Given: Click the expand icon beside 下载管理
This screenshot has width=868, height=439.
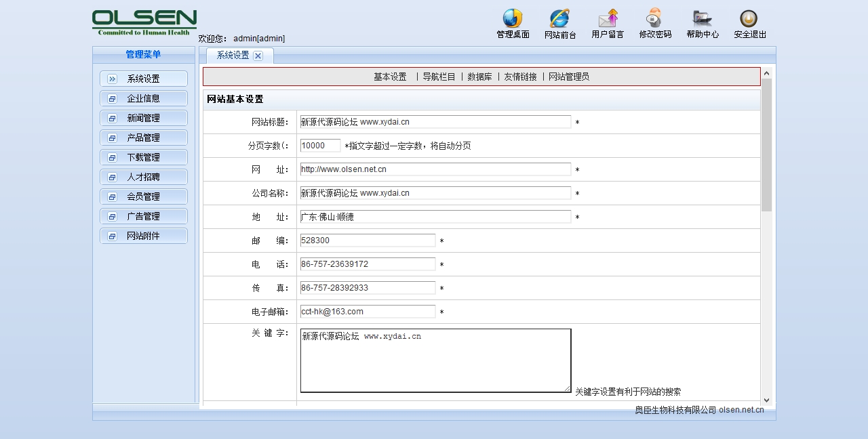Looking at the screenshot, I should [113, 158].
